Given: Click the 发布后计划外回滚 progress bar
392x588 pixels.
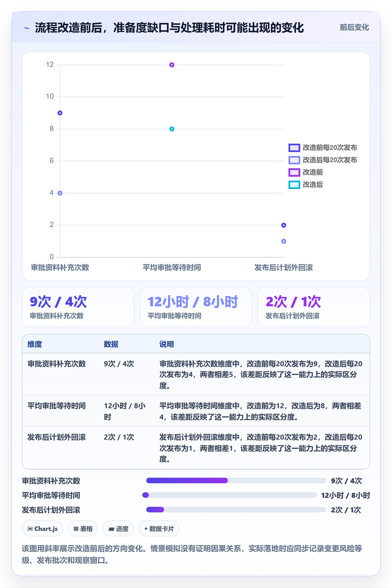Looking at the screenshot, I should pos(236,510).
